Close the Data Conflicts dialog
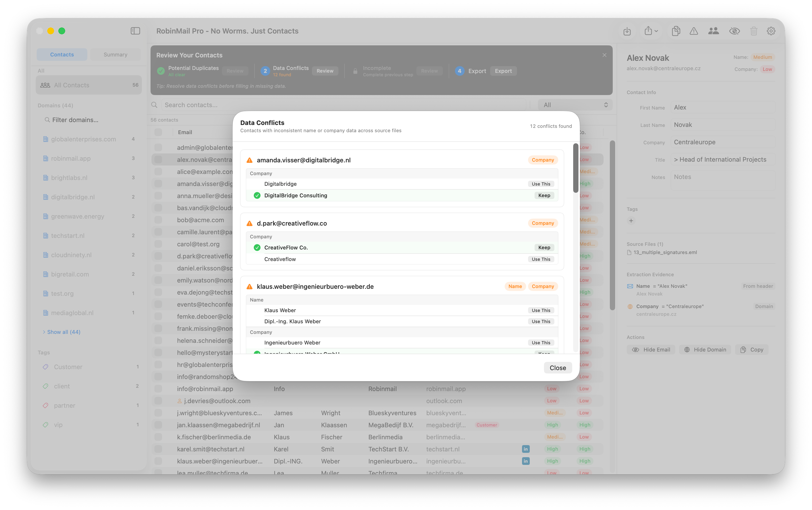This screenshot has width=812, height=510. click(x=557, y=368)
